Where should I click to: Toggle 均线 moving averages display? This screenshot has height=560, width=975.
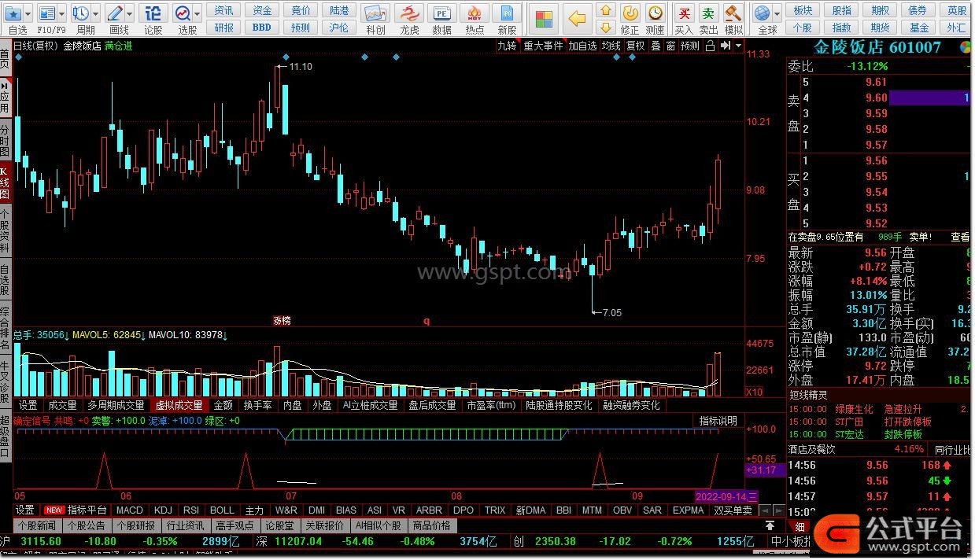pyautogui.click(x=611, y=46)
